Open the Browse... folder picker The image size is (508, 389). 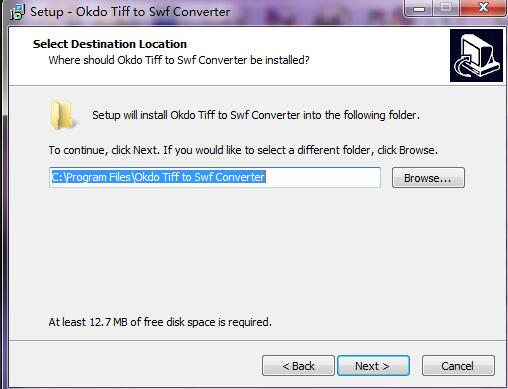tap(428, 178)
